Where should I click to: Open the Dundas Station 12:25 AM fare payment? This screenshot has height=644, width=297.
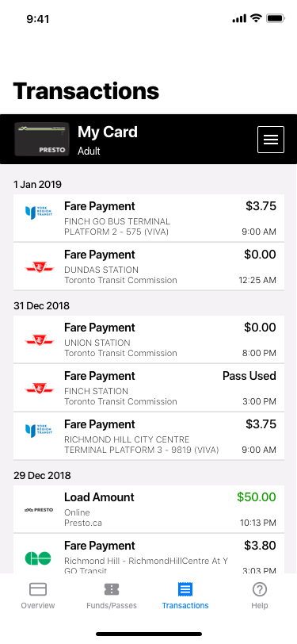[x=149, y=266]
